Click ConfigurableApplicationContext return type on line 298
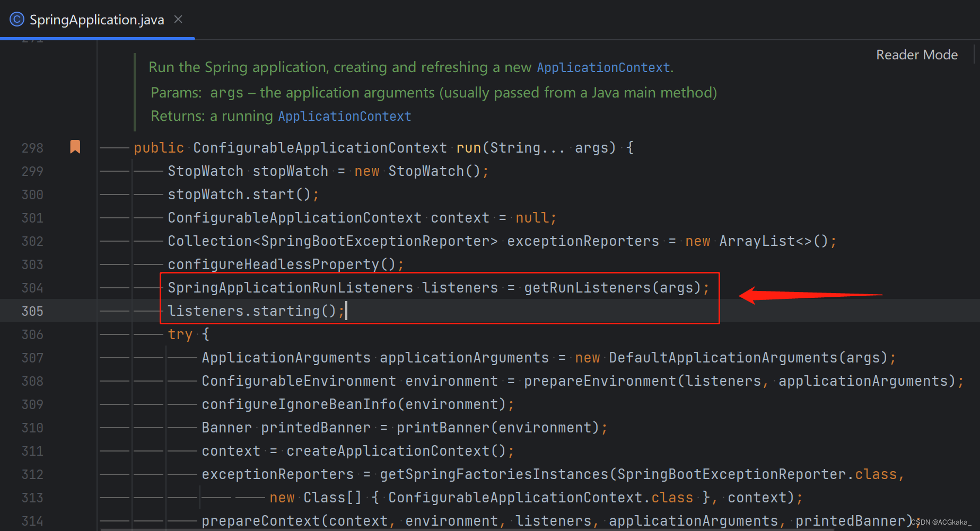Screen dimensions: 980x531 click(x=320, y=148)
